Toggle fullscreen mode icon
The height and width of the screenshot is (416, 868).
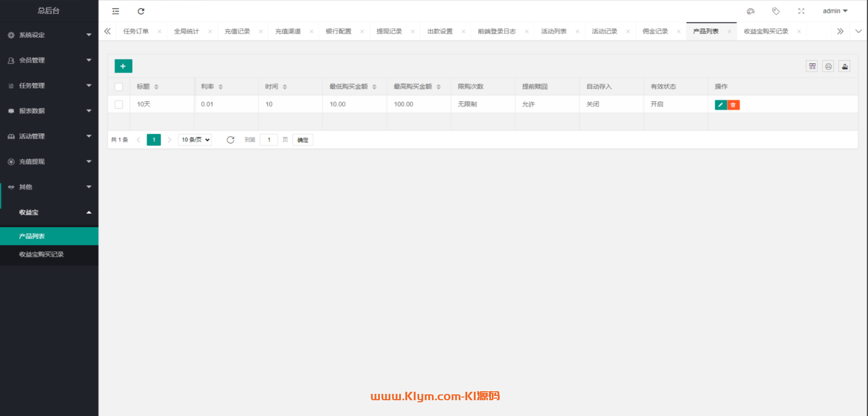[x=801, y=11]
